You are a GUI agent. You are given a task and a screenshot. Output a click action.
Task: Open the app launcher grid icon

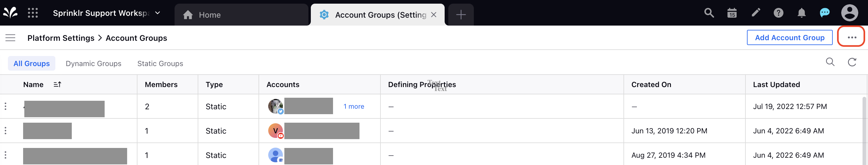(33, 13)
